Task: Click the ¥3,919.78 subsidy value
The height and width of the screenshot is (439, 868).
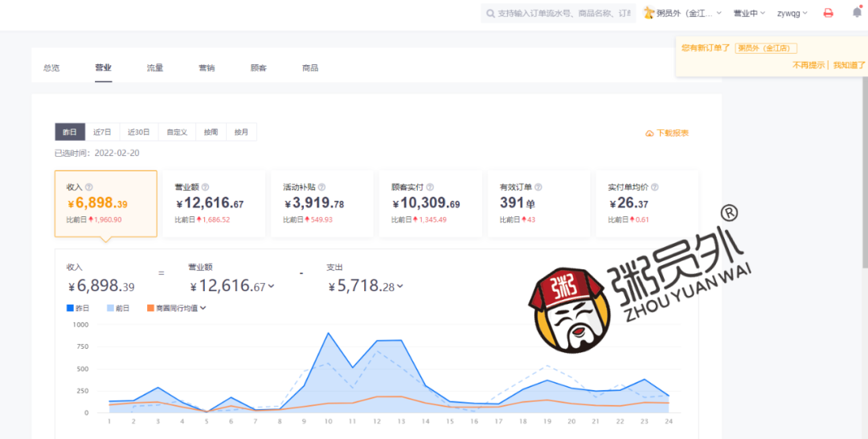Action: (x=314, y=203)
